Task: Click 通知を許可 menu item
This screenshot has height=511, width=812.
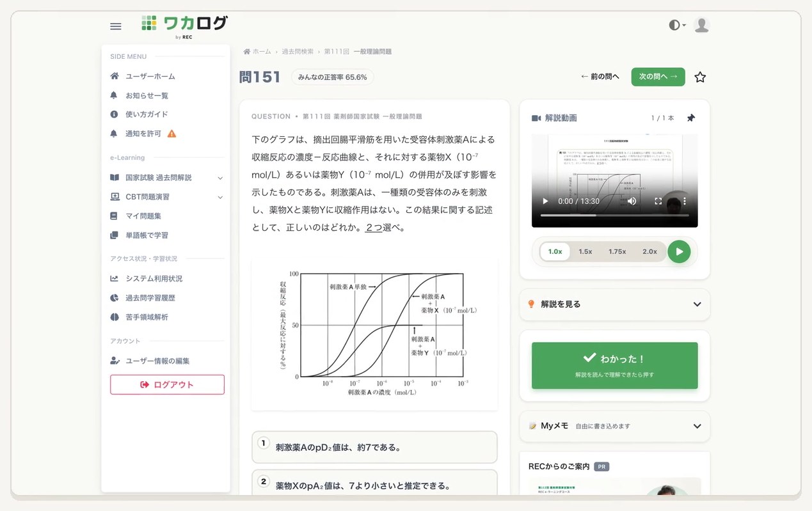Action: click(x=143, y=134)
